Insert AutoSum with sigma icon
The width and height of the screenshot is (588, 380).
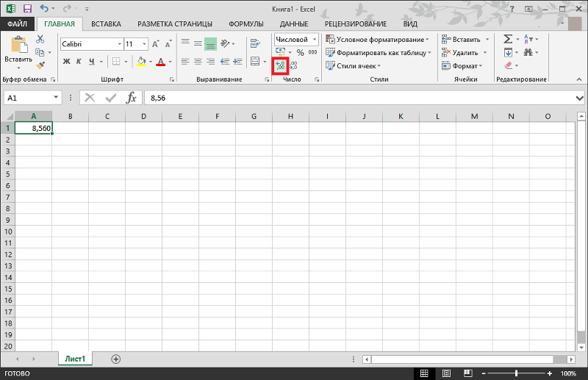pos(508,39)
